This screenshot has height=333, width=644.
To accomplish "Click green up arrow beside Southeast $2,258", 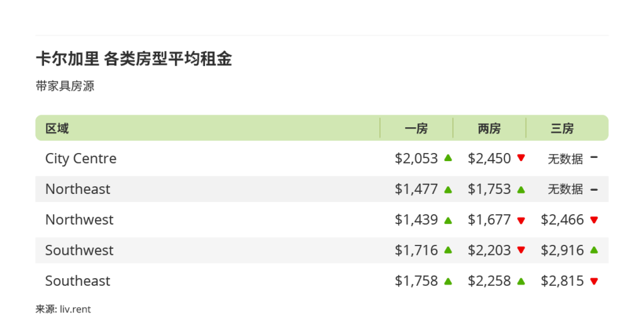I will (521, 281).
